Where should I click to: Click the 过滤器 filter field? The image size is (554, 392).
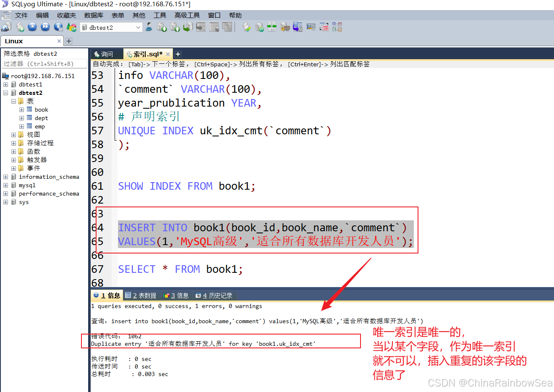44,63
